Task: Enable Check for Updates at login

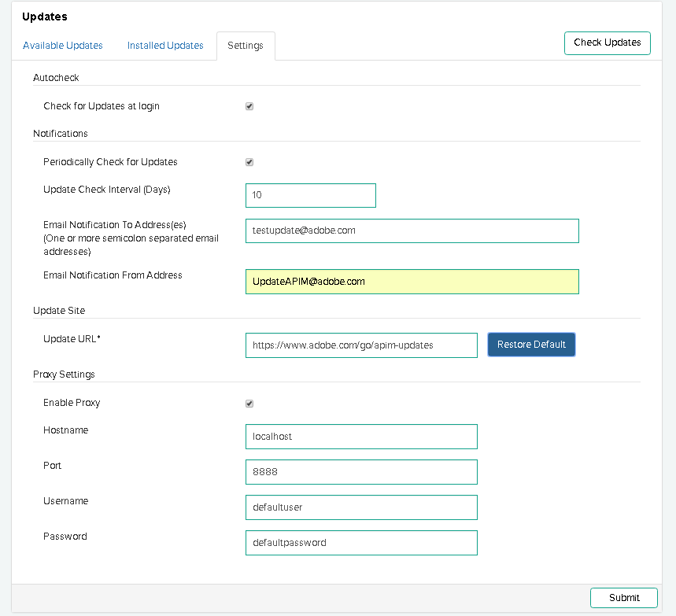Action: (249, 106)
